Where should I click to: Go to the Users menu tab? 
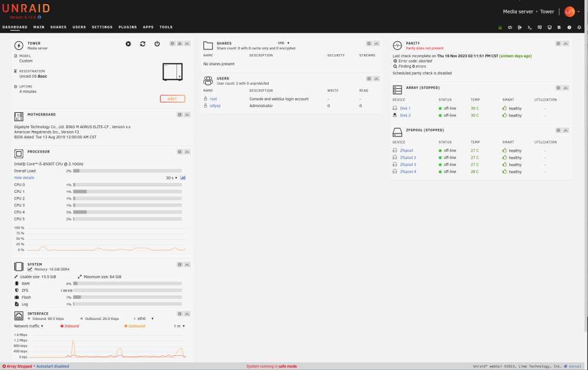tap(79, 27)
